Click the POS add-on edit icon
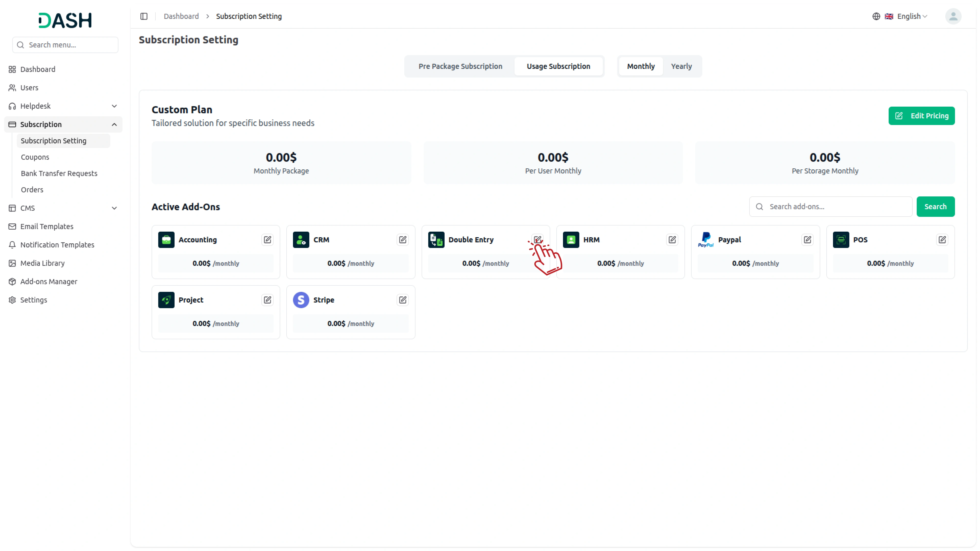980x551 pixels. 942,240
